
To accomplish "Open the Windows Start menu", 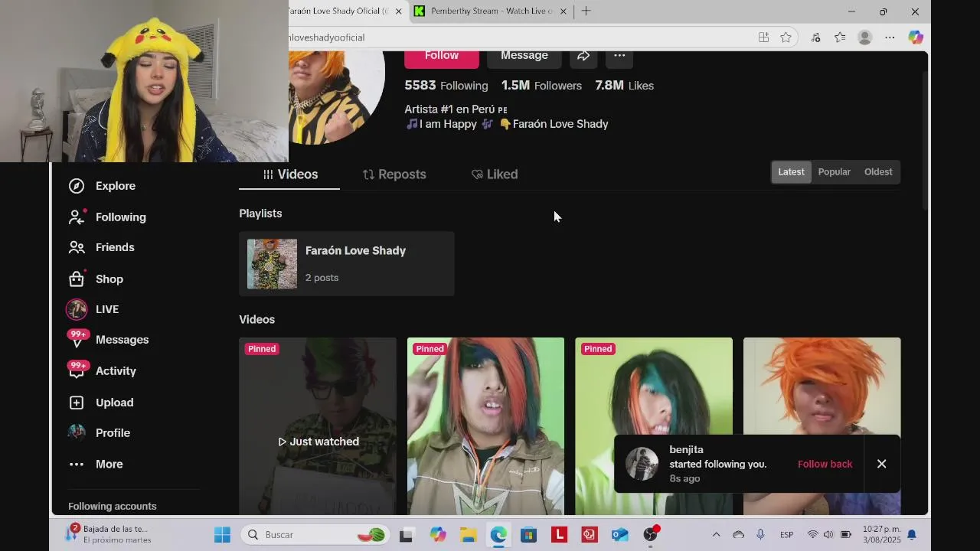I will [222, 535].
